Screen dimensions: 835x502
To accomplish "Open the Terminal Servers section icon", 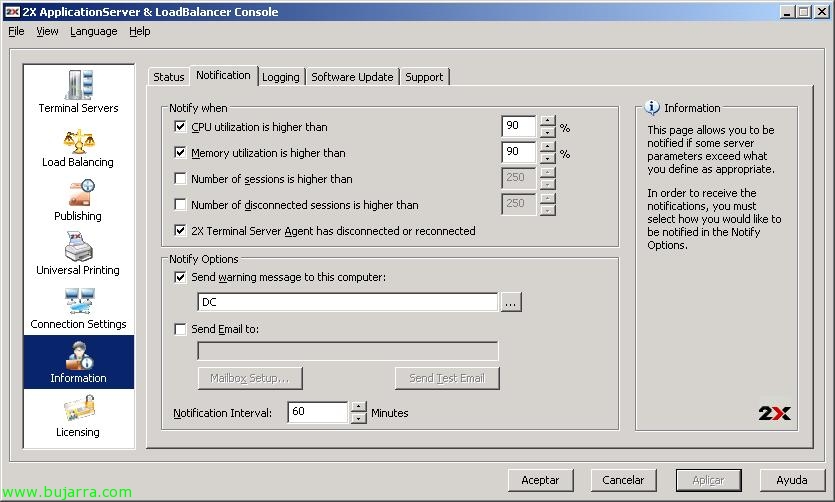I will click(79, 85).
